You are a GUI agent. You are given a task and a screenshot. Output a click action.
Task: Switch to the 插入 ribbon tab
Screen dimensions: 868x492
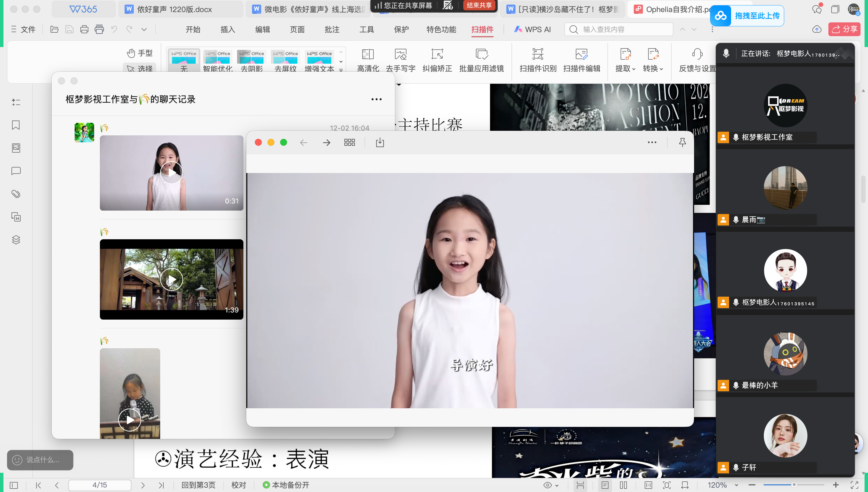[228, 30]
